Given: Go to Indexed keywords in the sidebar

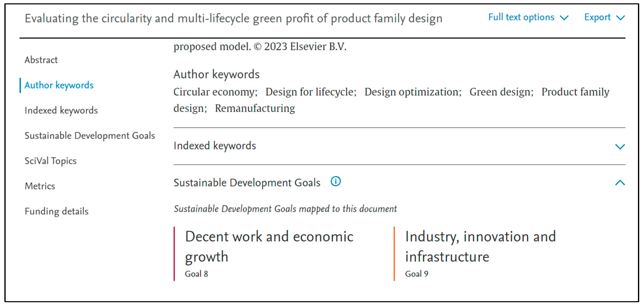Looking at the screenshot, I should point(61,110).
